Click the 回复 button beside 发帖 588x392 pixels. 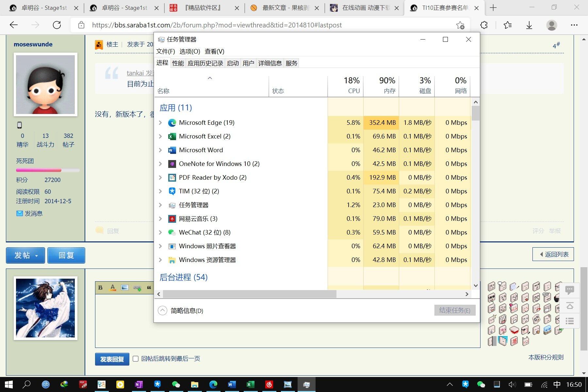coord(66,255)
